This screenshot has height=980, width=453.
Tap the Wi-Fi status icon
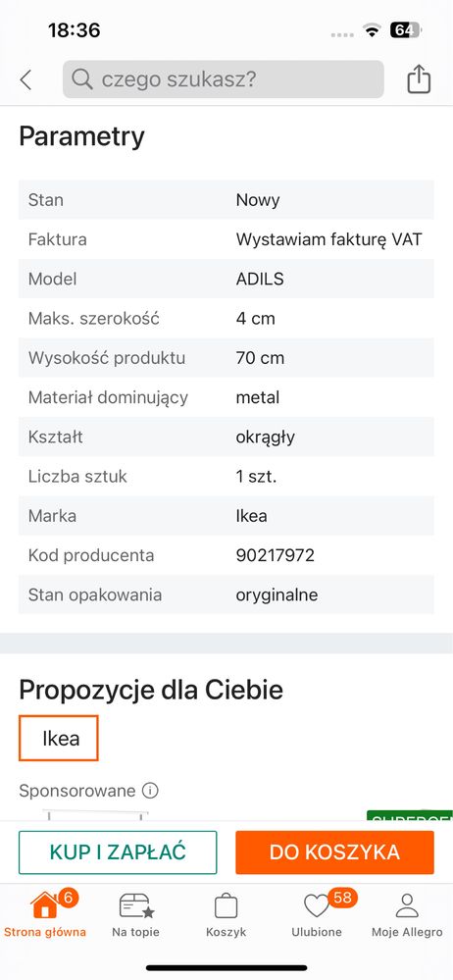tap(373, 30)
